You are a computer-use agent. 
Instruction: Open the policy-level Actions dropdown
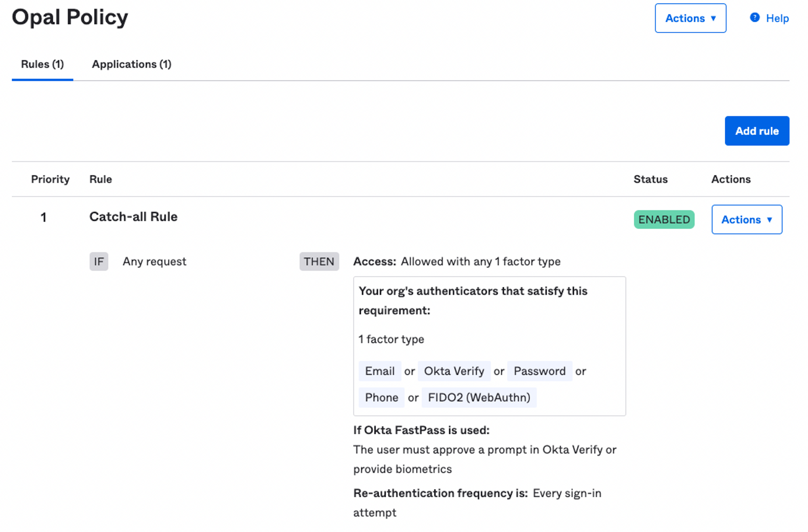(x=690, y=18)
